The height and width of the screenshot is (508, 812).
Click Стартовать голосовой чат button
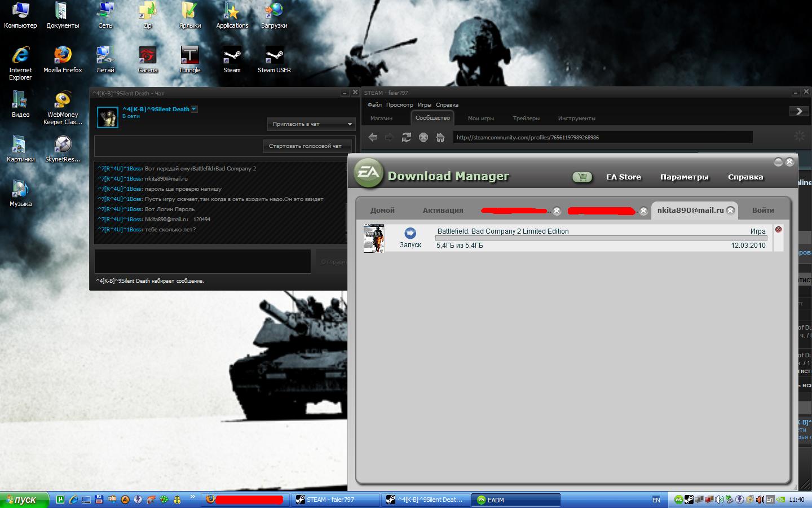tap(307, 146)
